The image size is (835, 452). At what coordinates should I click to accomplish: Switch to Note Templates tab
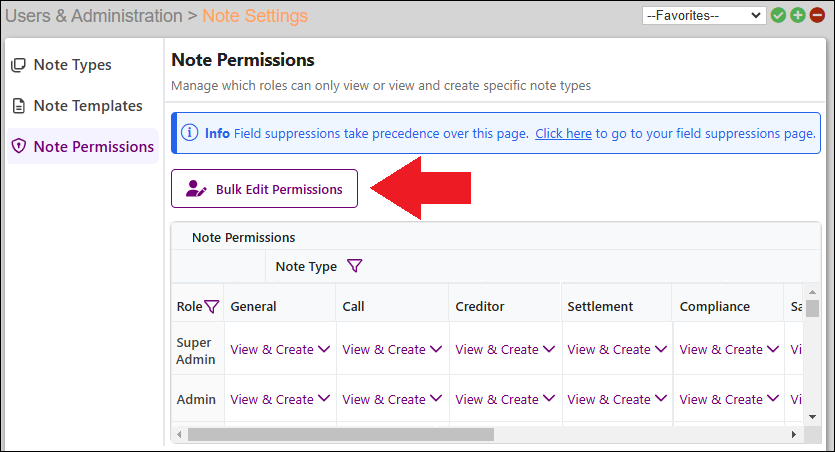pyautogui.click(x=87, y=106)
